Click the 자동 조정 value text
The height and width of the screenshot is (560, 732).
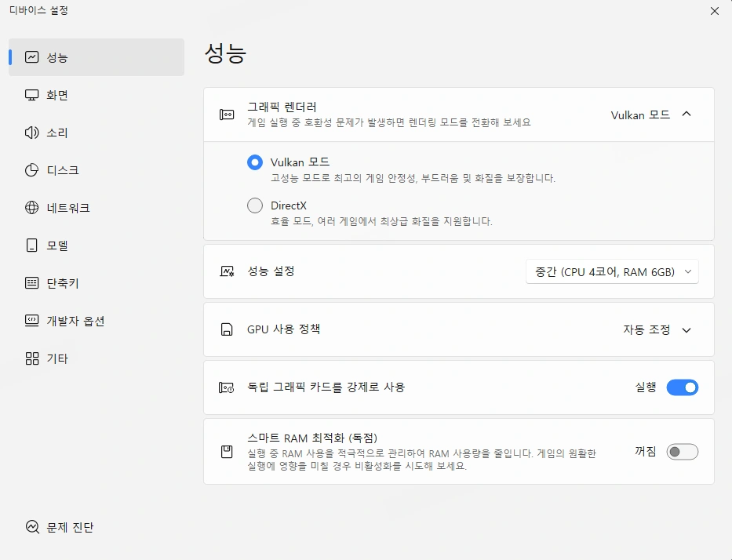tap(646, 330)
